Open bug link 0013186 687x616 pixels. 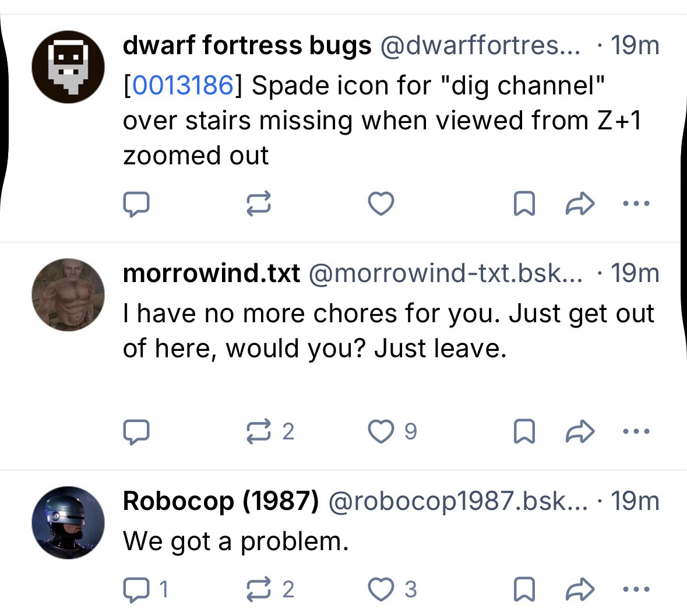183,86
